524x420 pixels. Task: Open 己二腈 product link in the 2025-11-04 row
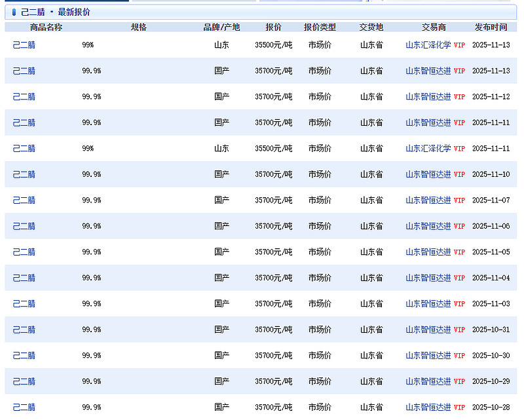click(24, 278)
